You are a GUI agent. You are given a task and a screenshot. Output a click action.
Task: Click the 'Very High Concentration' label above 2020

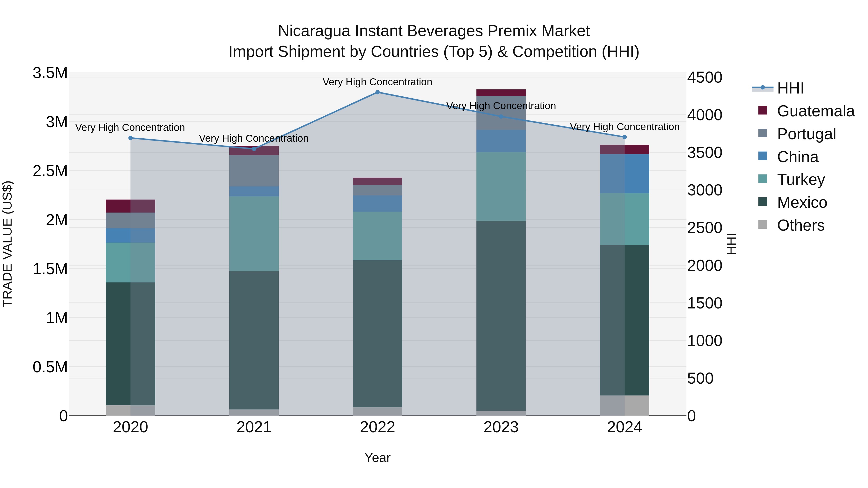tap(130, 128)
